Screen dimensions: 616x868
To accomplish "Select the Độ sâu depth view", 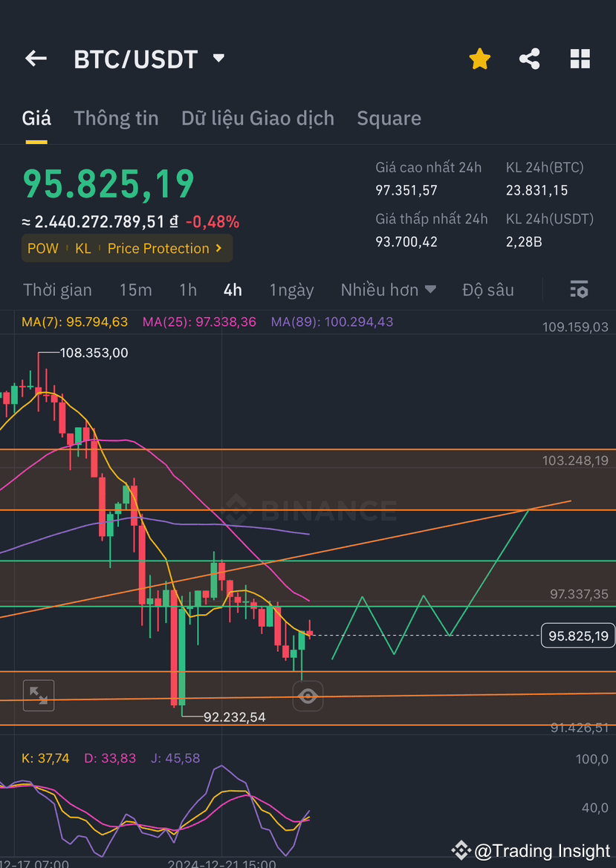I will point(487,290).
